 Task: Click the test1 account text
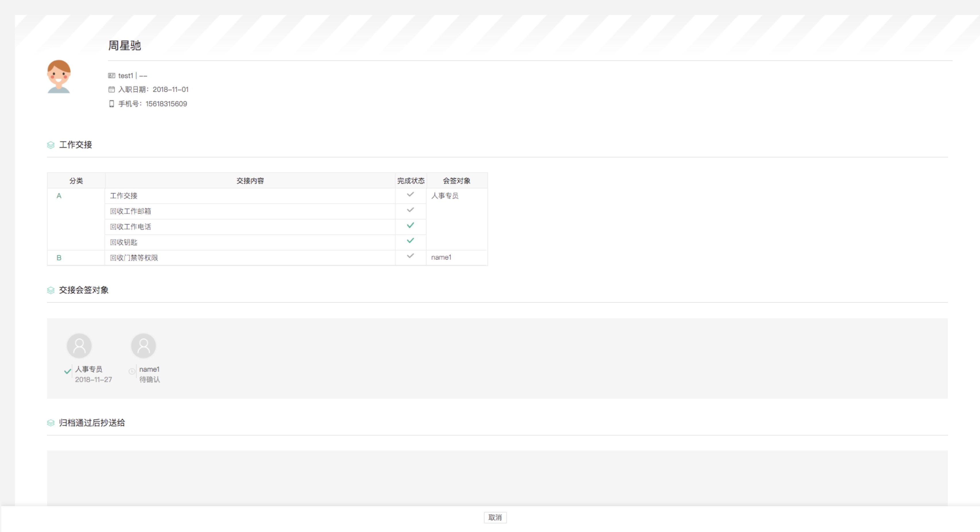click(x=125, y=76)
